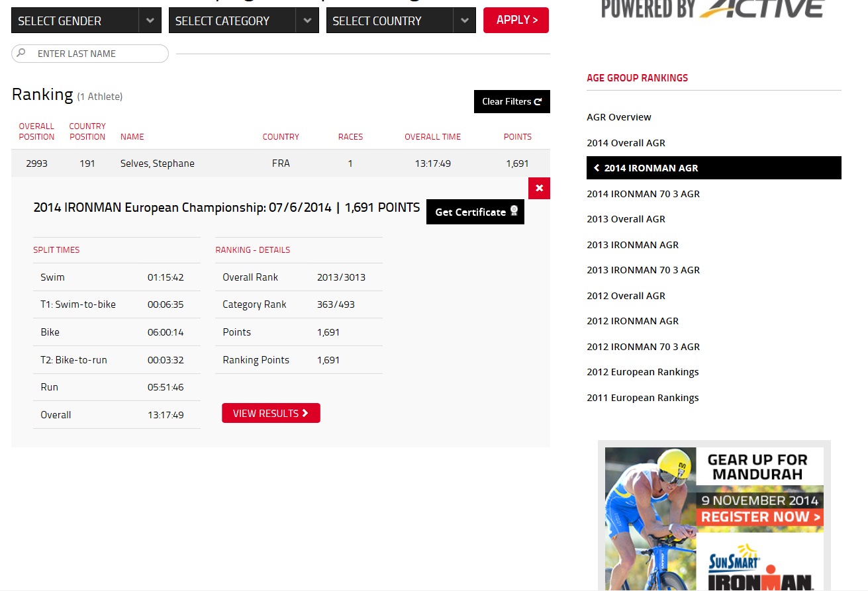Expand the Select Category dropdown
Screen dimensions: 868x591
pos(244,21)
